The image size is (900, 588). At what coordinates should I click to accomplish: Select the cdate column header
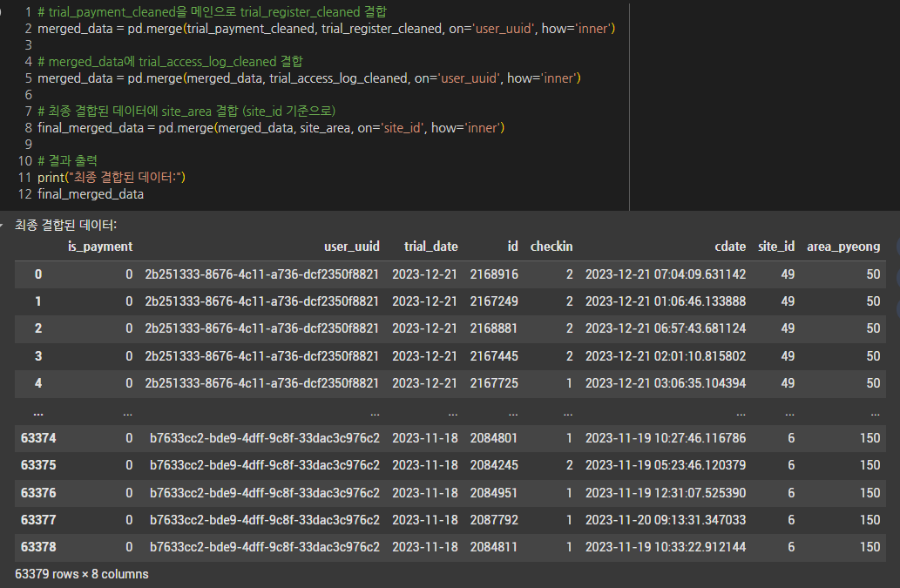tap(730, 247)
